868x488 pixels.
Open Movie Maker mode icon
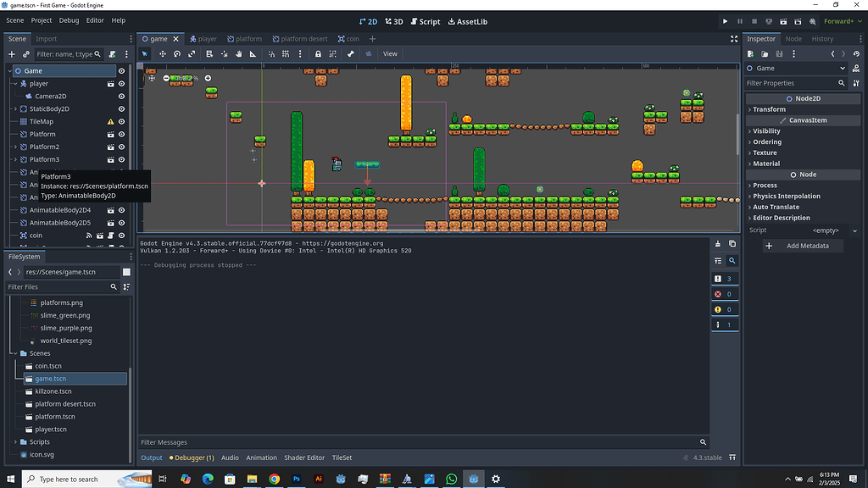coord(813,21)
